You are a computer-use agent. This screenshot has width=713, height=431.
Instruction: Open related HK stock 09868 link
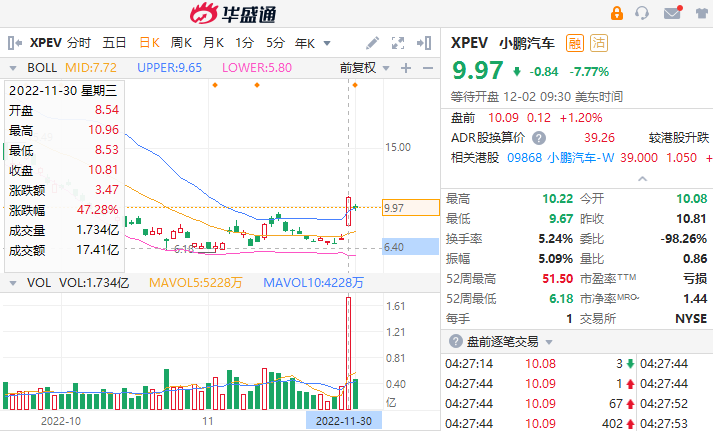pos(524,158)
